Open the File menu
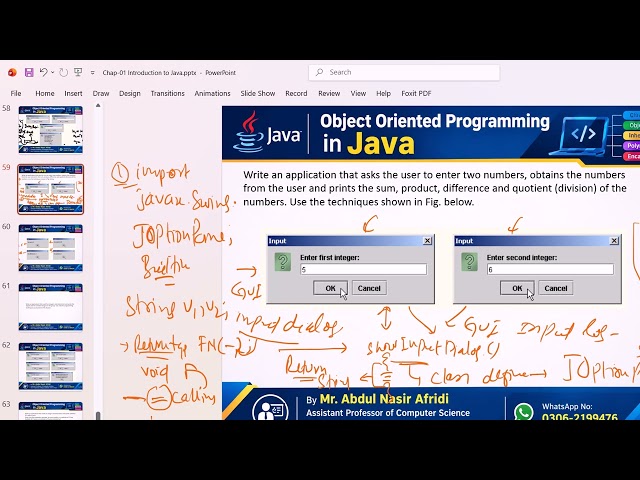 tap(16, 93)
